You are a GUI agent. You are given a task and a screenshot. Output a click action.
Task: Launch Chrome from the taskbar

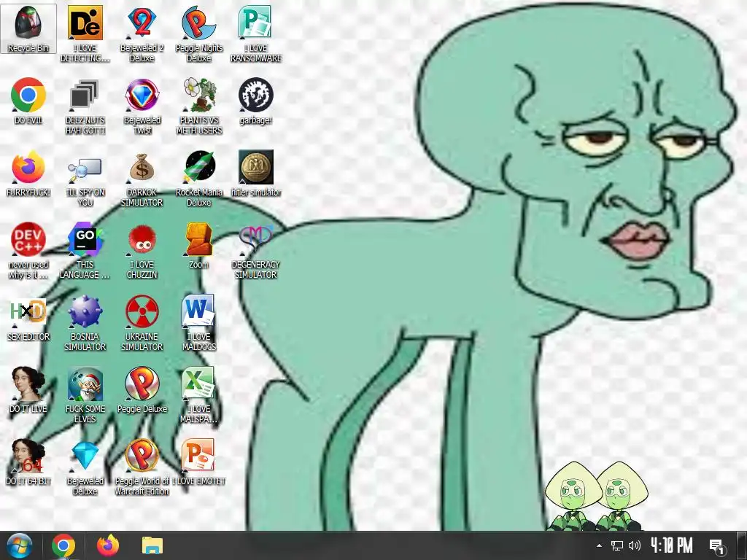(x=63, y=545)
